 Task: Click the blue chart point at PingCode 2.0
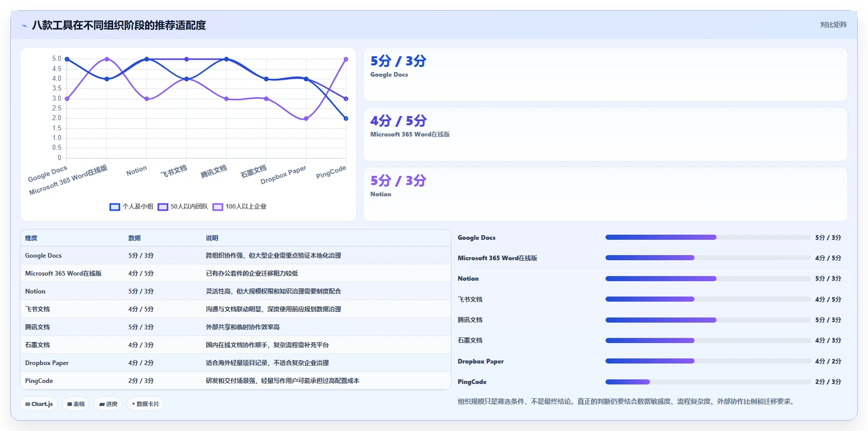[346, 119]
